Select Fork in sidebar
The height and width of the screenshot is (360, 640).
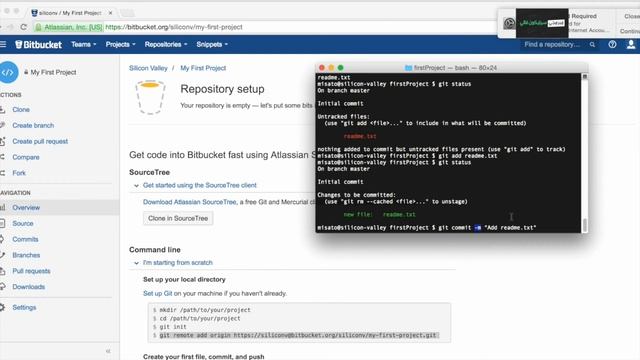[x=19, y=173]
